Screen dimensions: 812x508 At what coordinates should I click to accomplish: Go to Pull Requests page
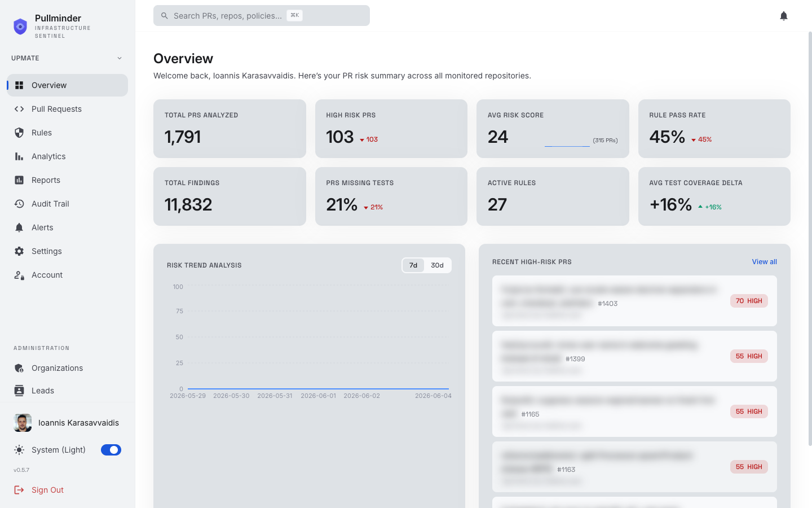coord(68,109)
